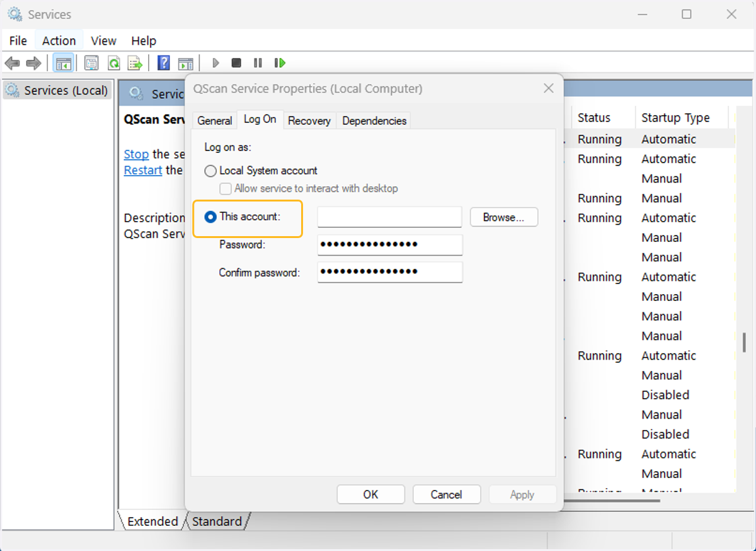Switch to the Log On tab
This screenshot has height=551, width=756.
[x=260, y=119]
